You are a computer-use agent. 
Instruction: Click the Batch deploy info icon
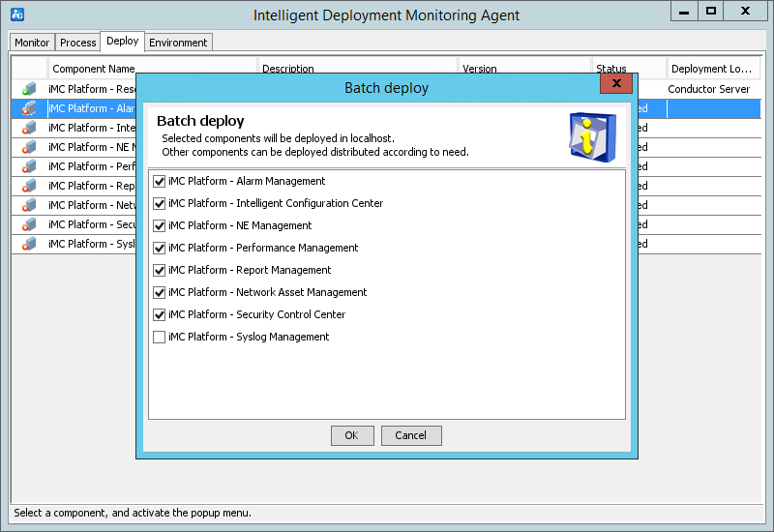click(592, 136)
